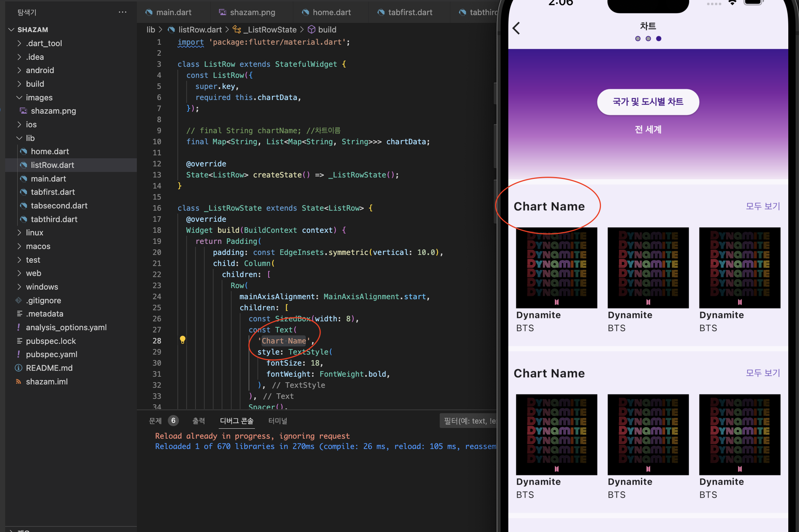Switch to the main.dart editor tab
Image resolution: width=799 pixels, height=532 pixels.
click(x=173, y=12)
